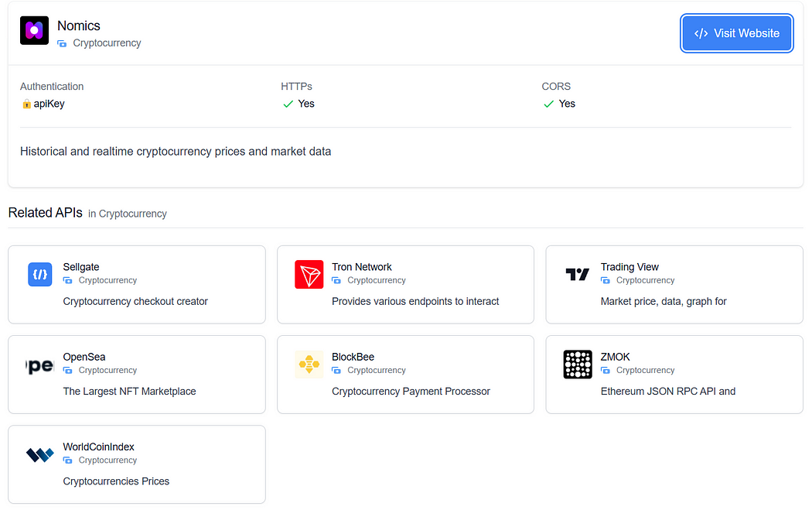The image size is (812, 510).
Task: Click 'Cryptocurrency Payment Processor' description
Action: 411,392
